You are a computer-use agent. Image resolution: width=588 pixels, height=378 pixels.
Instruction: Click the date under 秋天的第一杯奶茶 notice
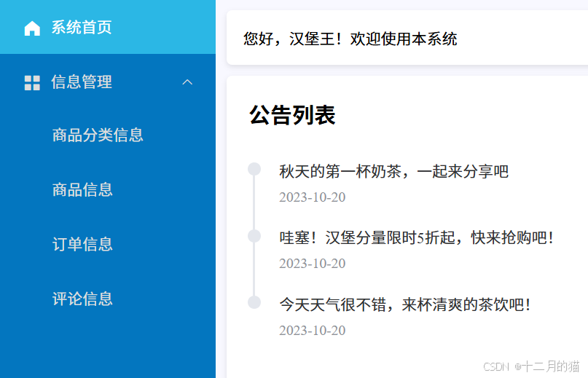[313, 197]
